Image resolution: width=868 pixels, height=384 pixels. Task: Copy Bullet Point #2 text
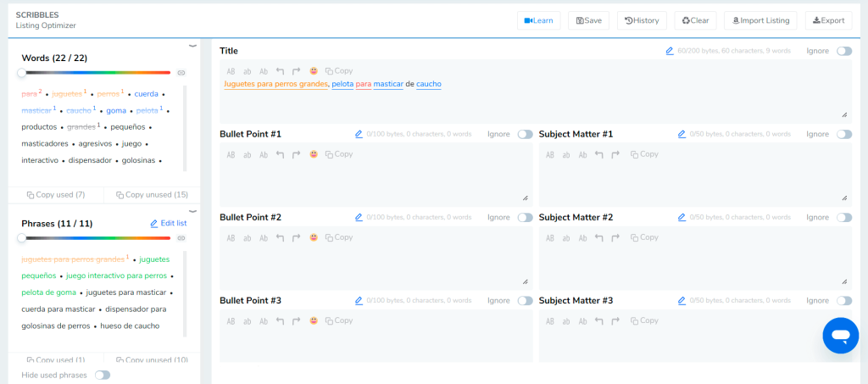(339, 237)
